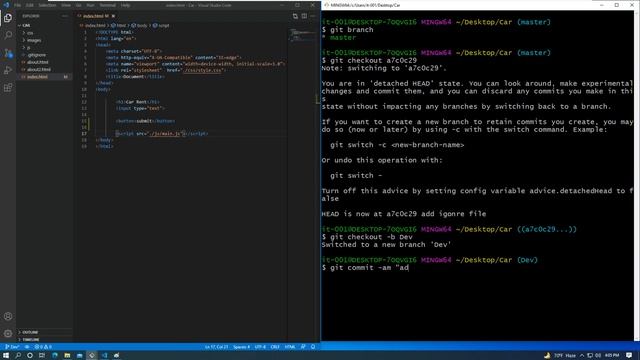Open the Explorer view in the activity bar
This screenshot has height=360, width=640.
pyautogui.click(x=8, y=18)
